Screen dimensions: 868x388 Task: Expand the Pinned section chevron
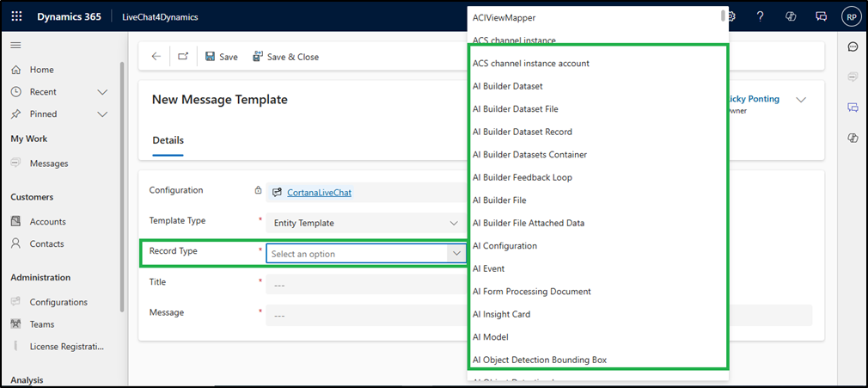click(x=102, y=114)
